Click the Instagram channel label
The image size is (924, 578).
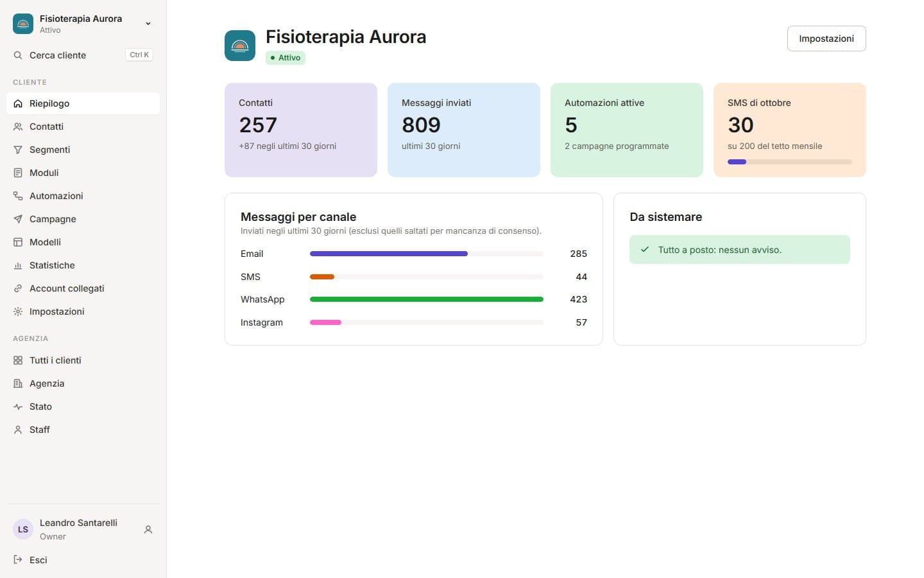tap(262, 322)
